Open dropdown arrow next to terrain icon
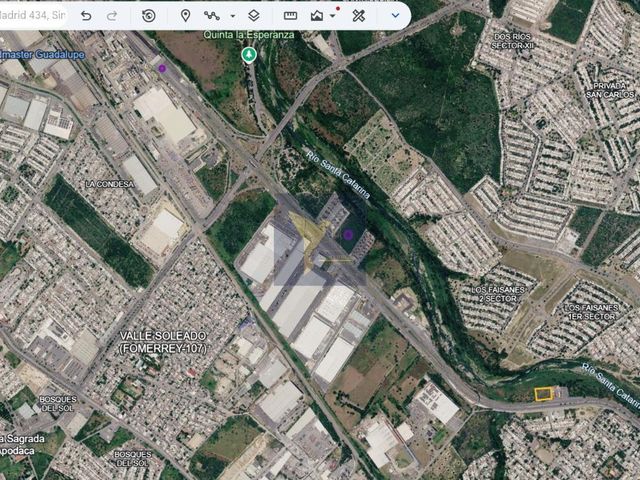 coord(333,16)
